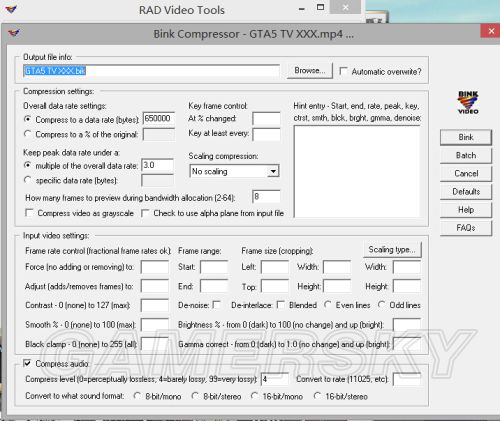This screenshot has height=421, width=500.
Task: Open the No scaling dropdown
Action: coord(234,171)
